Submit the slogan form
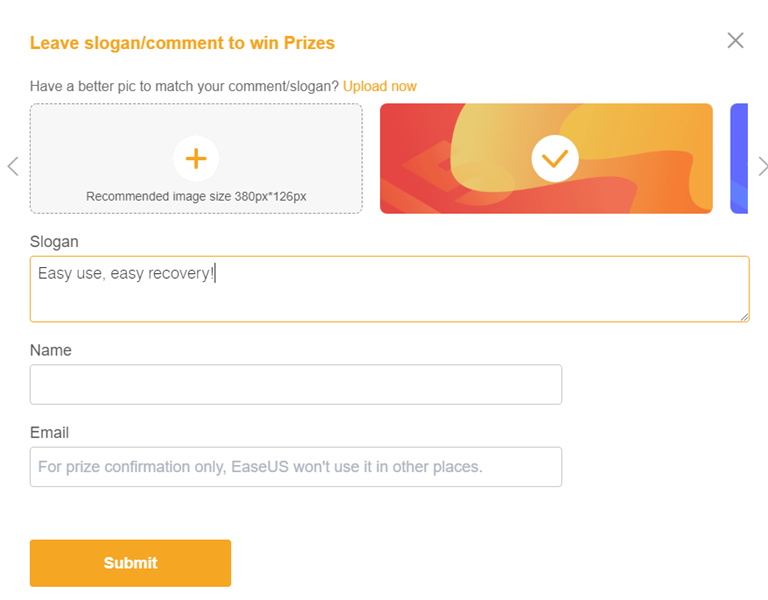The image size is (768, 600). click(x=130, y=563)
